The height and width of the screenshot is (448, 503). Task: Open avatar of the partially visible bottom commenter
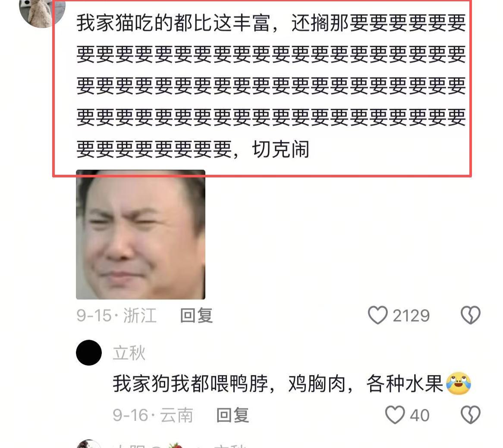click(x=89, y=444)
